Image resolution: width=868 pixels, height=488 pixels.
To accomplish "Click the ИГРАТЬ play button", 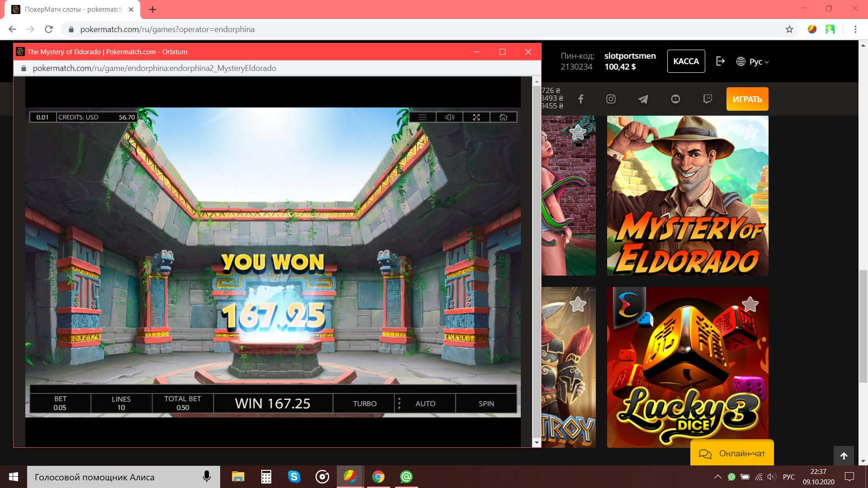I will coord(747,99).
